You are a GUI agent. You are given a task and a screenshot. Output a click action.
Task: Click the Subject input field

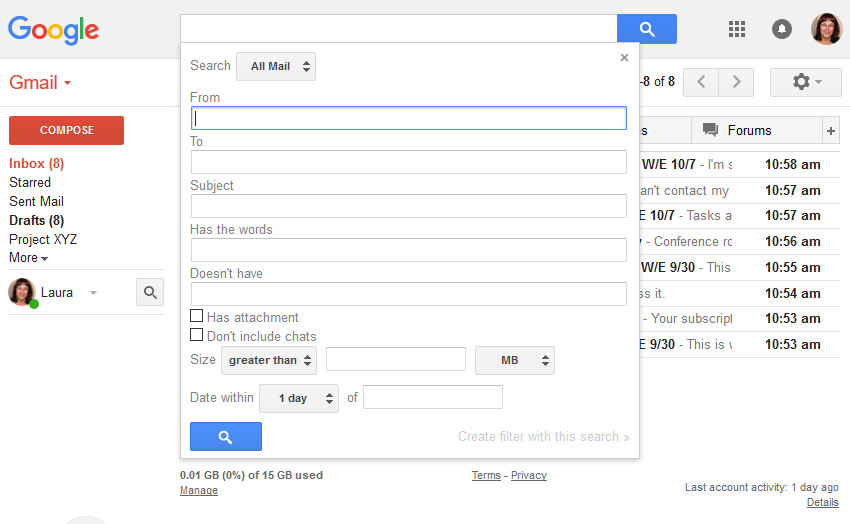click(408, 206)
